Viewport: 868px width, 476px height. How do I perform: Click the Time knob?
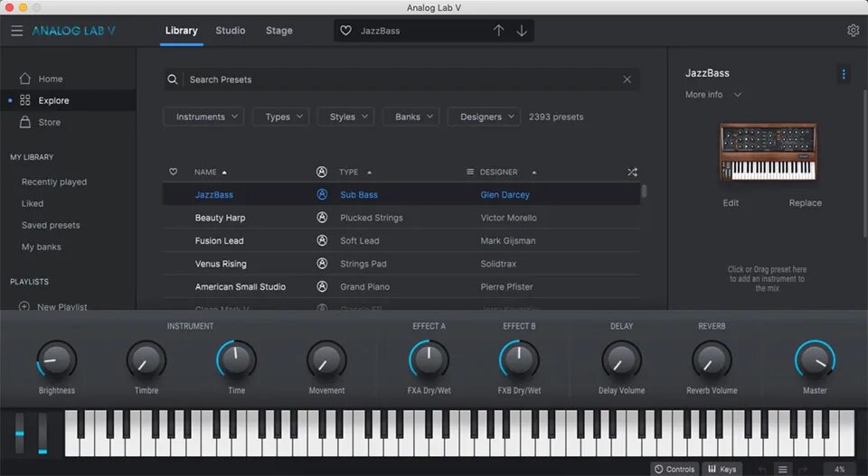236,359
